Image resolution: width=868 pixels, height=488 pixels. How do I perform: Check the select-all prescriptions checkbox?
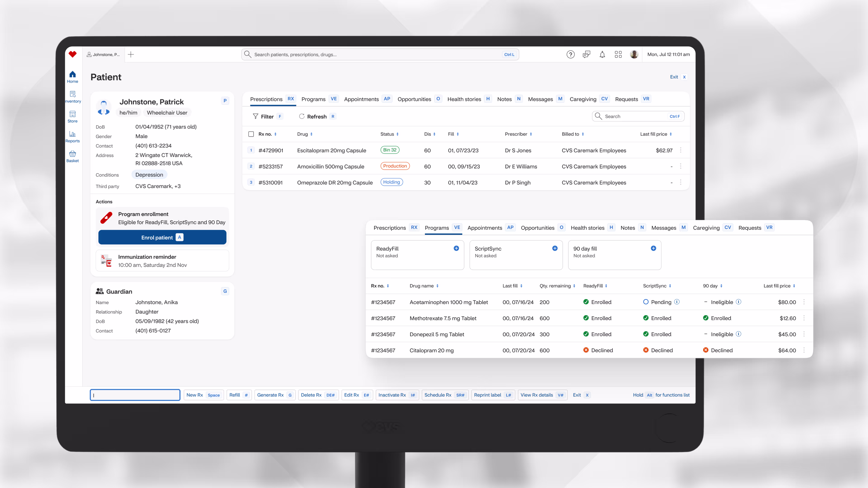[251, 134]
